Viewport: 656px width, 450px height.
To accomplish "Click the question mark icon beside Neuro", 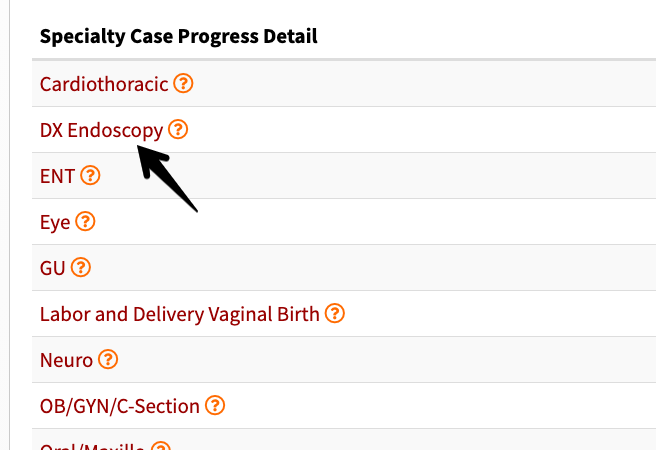I will 108,359.
